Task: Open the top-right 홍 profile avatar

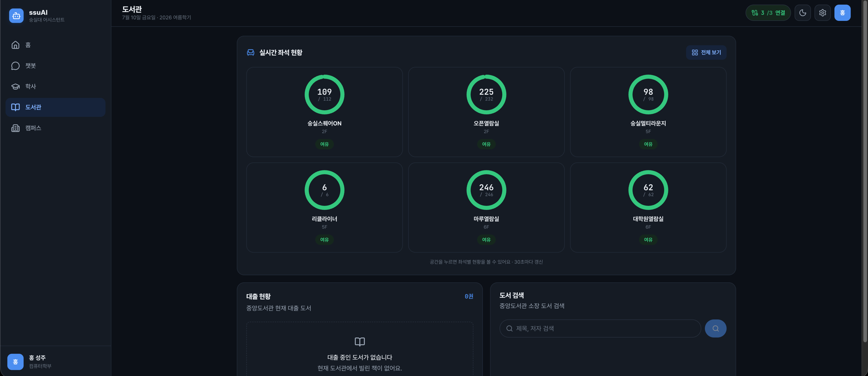Action: point(842,13)
